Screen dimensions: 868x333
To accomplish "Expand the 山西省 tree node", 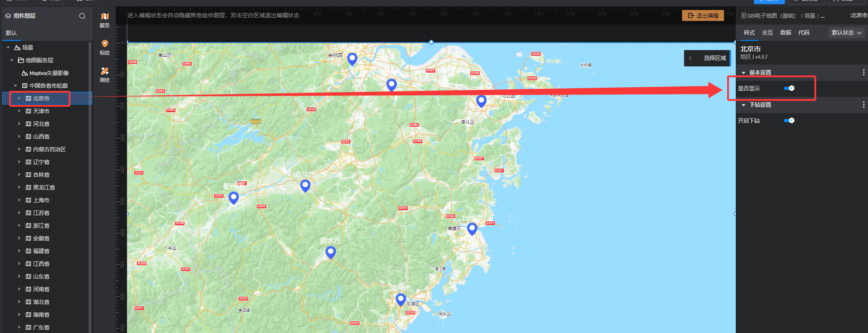I will click(x=19, y=137).
